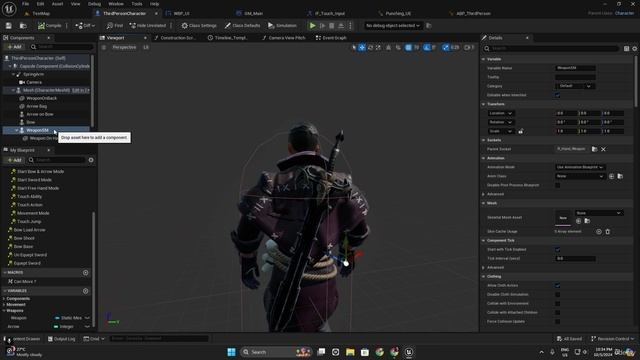Toggle grid snapping in viewport toolbar
The width and height of the screenshot is (640, 360).
(x=408, y=47)
